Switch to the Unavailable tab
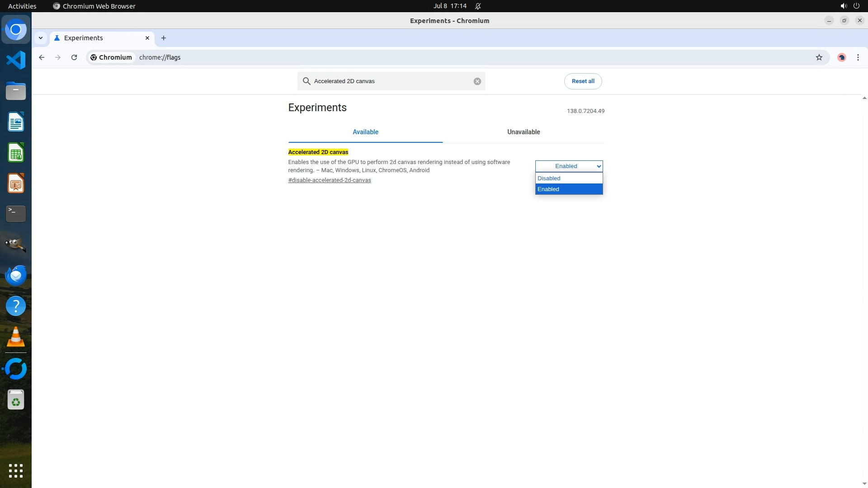This screenshot has width=868, height=488. pyautogui.click(x=523, y=132)
